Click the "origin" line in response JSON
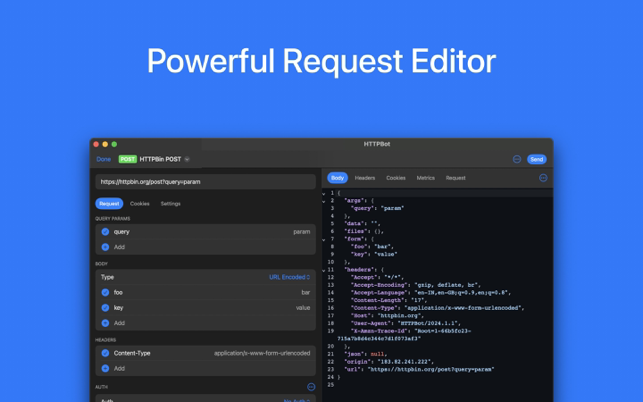 click(389, 362)
